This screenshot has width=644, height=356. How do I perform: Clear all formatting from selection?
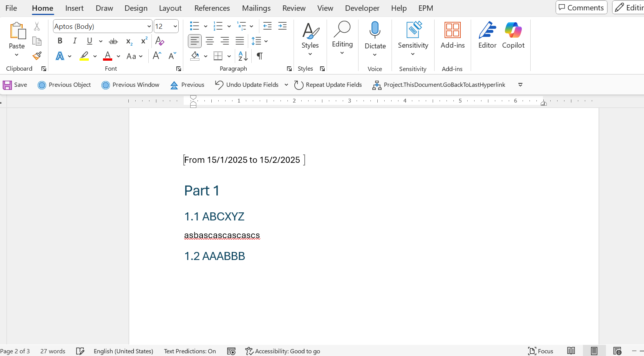pos(159,41)
